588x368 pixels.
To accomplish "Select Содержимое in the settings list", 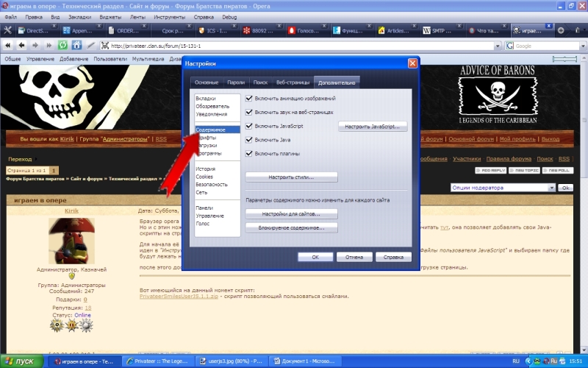I will (218, 130).
